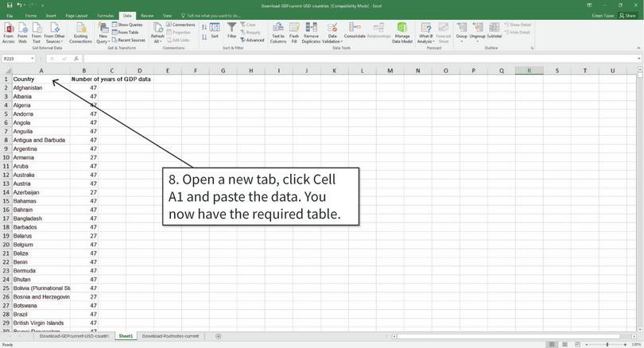This screenshot has width=644, height=348.
Task: Switch to Page Layout view in the status bar
Action: tap(564, 344)
